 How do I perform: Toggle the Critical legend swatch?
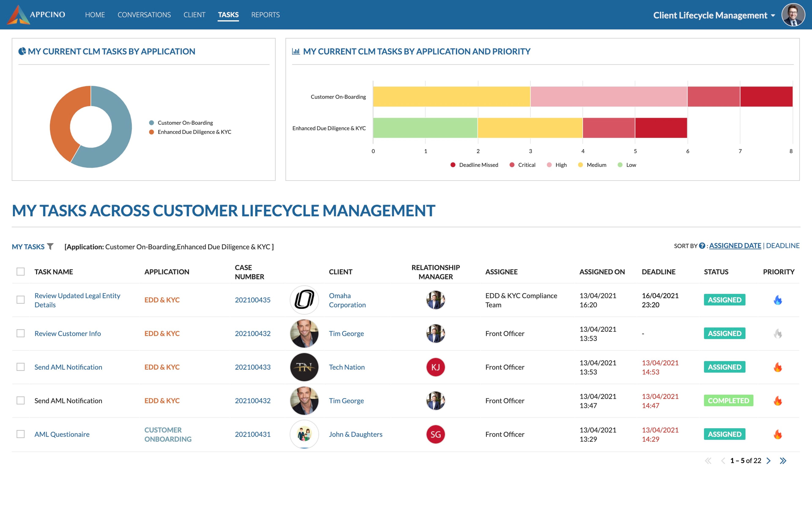[512, 165]
